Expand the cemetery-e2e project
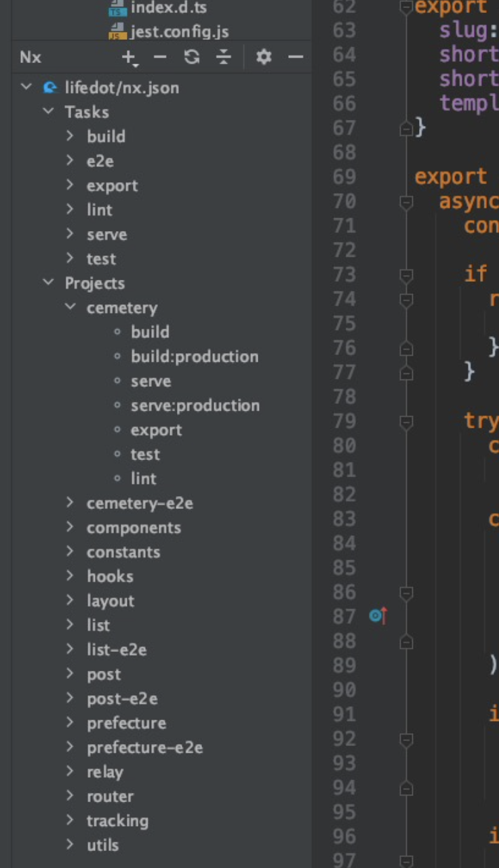The width and height of the screenshot is (499, 868). point(70,503)
